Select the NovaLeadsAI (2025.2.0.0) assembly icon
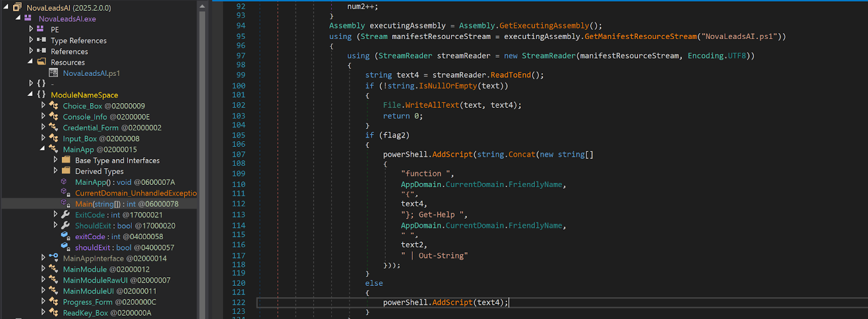The height and width of the screenshot is (319, 868). tap(17, 8)
